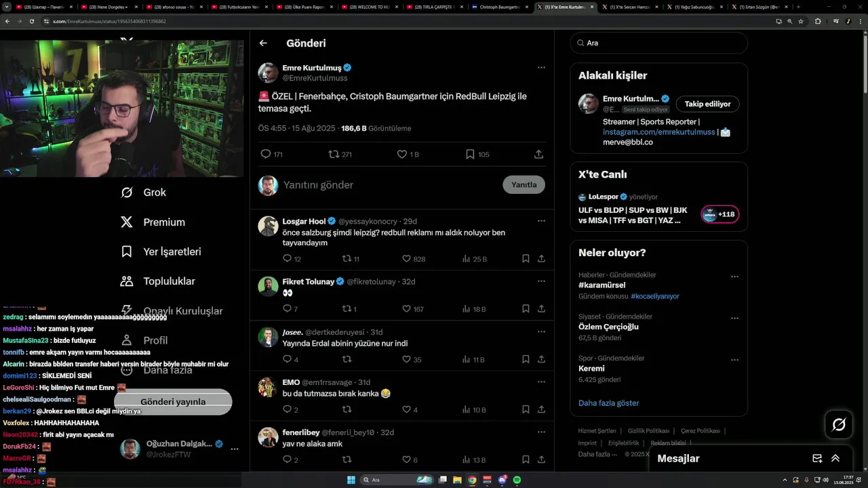
Task: Open File Explorer from taskbar
Action: [x=457, y=480]
